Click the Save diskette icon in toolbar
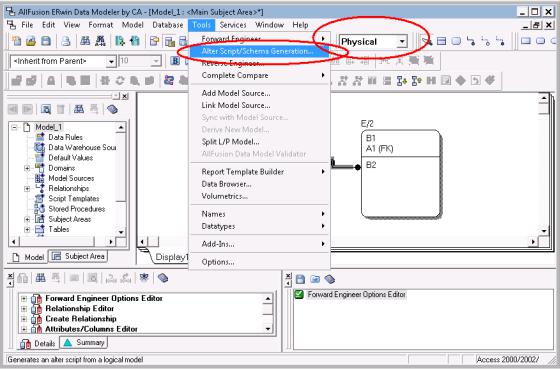This screenshot has width=560, height=369. coord(46,41)
